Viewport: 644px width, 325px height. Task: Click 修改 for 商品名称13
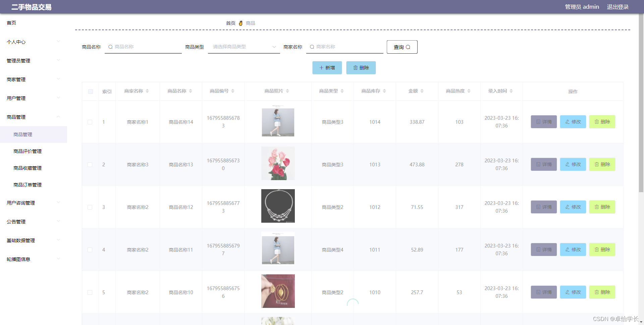click(573, 164)
